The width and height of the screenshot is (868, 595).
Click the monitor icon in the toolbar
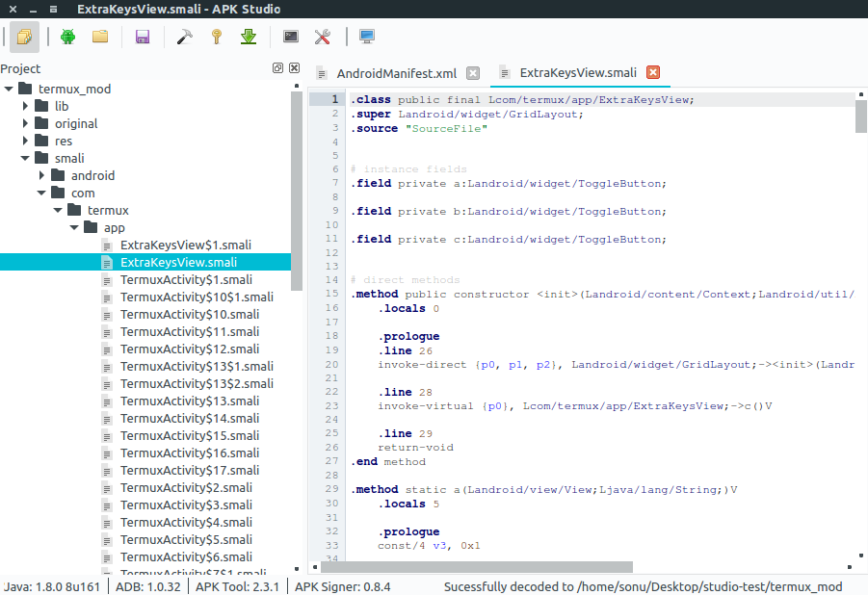coord(366,38)
